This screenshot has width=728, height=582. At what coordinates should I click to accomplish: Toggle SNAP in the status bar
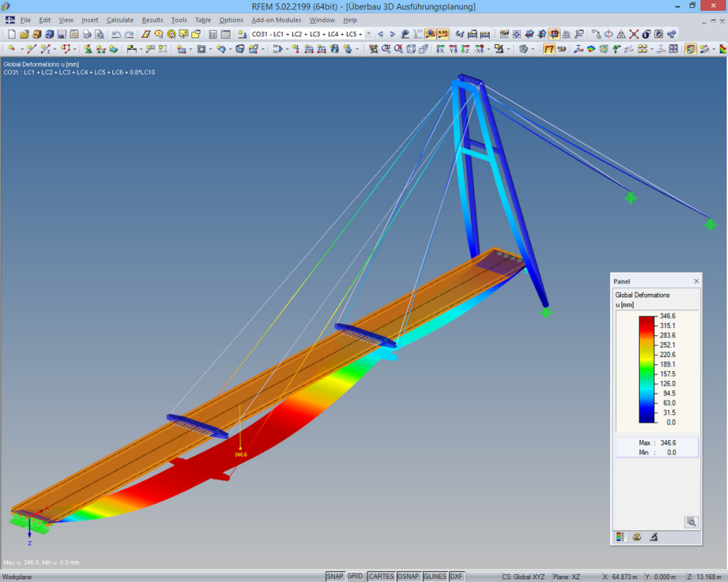(335, 575)
